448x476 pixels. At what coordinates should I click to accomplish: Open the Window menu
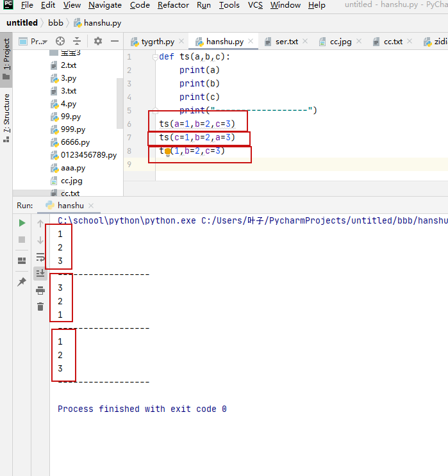(x=285, y=5)
